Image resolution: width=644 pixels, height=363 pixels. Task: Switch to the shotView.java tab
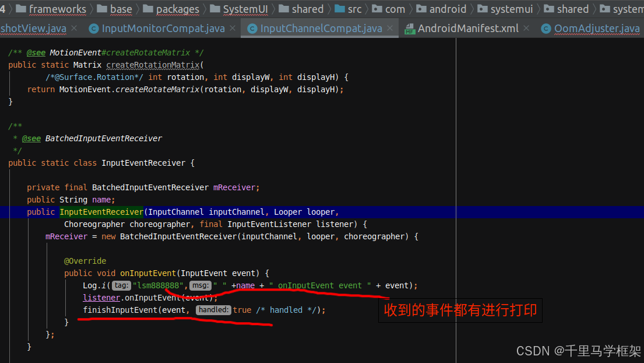click(x=33, y=29)
